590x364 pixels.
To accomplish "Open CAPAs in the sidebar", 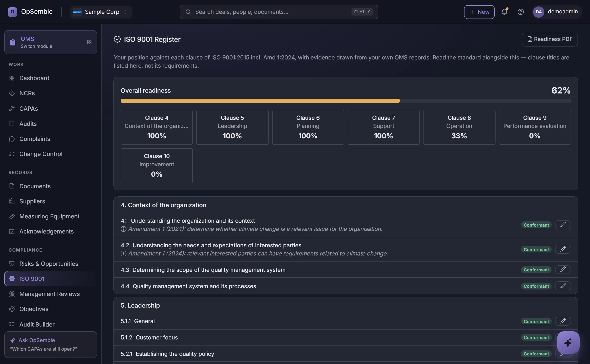I will point(51,109).
